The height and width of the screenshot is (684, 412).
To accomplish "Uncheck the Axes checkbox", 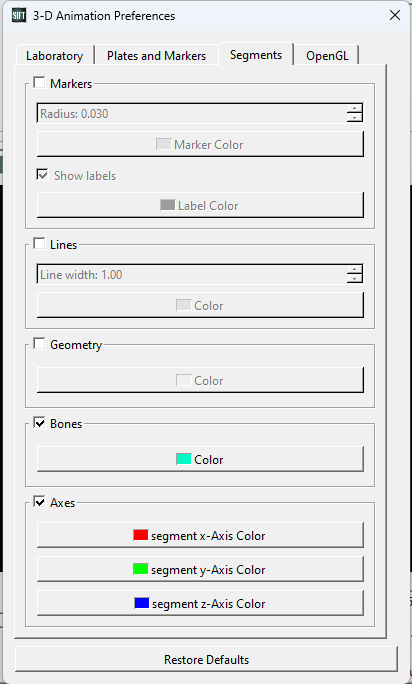I will point(39,502).
